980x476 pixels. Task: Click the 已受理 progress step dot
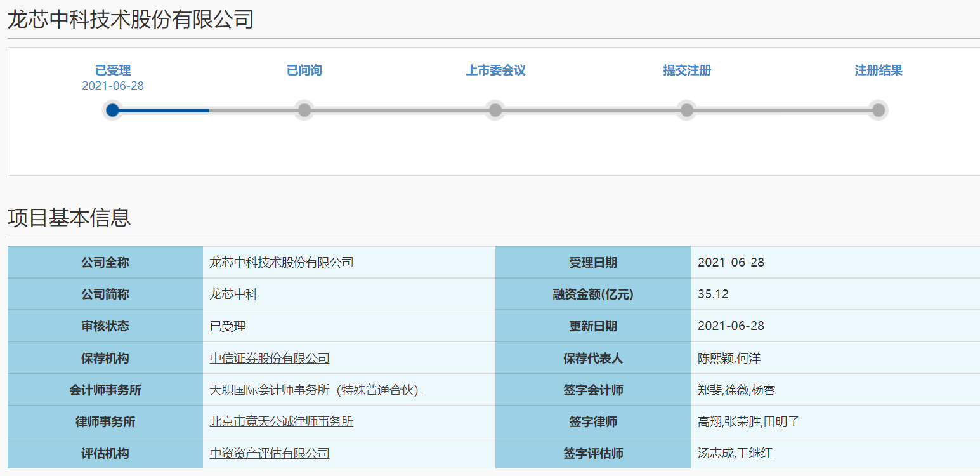(x=113, y=110)
